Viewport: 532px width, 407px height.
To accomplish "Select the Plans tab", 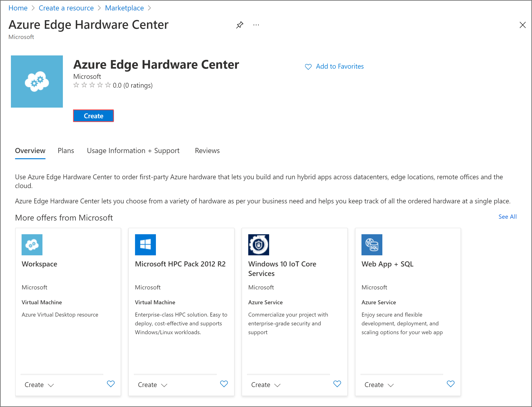I will 66,151.
